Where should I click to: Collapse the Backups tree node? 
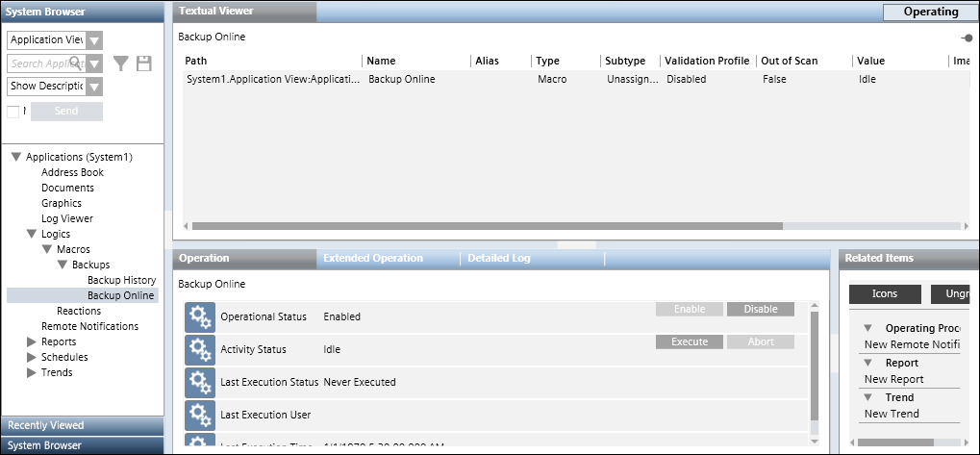63,265
